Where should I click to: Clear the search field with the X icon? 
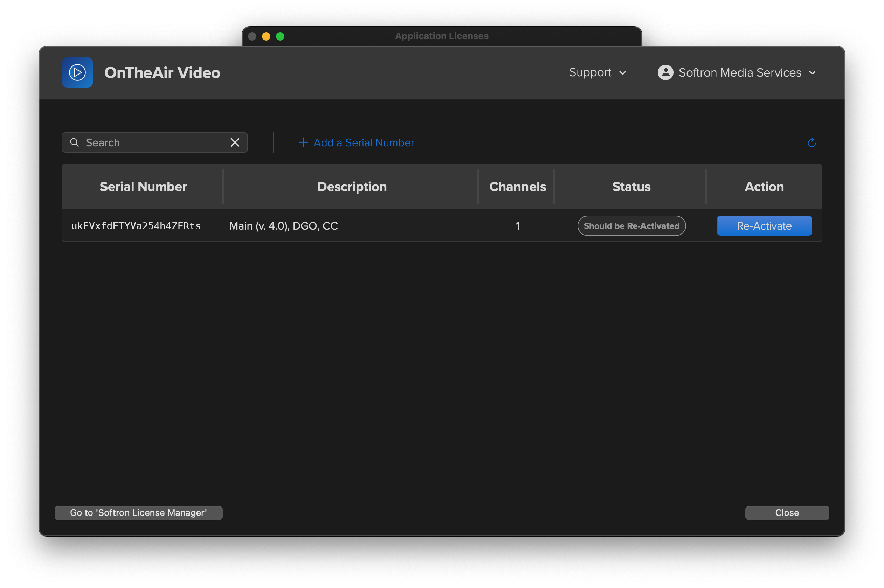click(x=235, y=142)
